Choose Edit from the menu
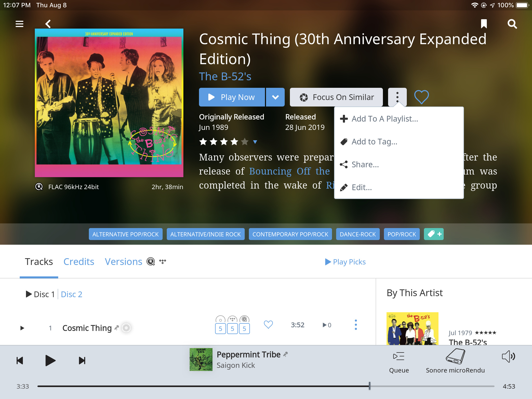This screenshot has width=532, height=399. pyautogui.click(x=399, y=187)
